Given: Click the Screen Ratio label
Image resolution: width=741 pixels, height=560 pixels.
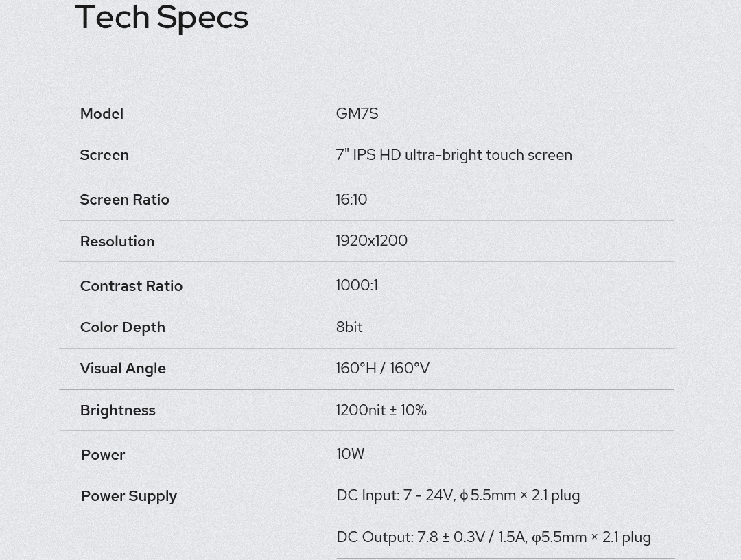Looking at the screenshot, I should tap(124, 200).
